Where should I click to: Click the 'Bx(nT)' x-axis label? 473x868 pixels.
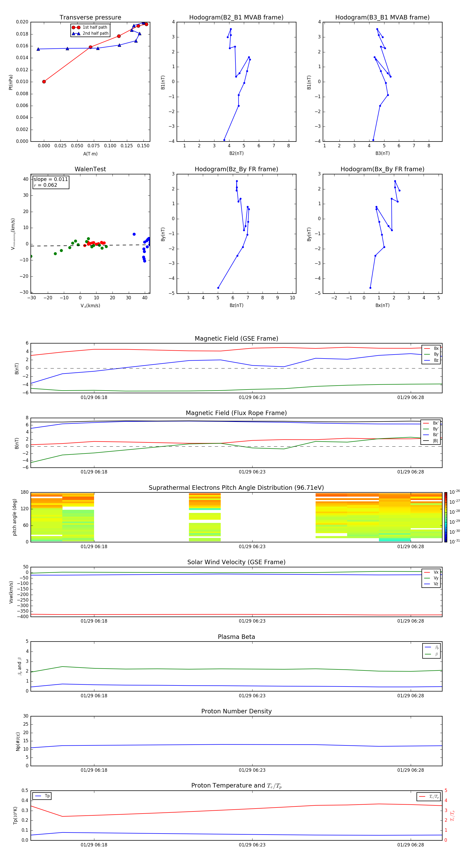(382, 306)
